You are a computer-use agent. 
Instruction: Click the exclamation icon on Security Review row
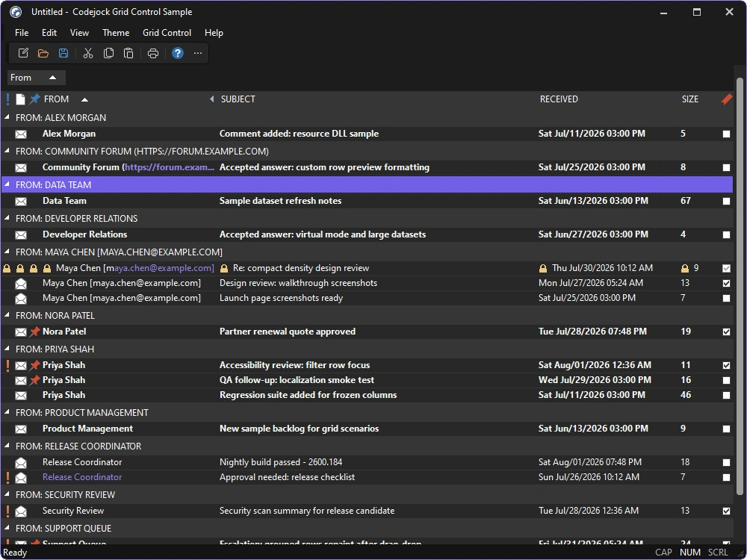tap(7, 511)
